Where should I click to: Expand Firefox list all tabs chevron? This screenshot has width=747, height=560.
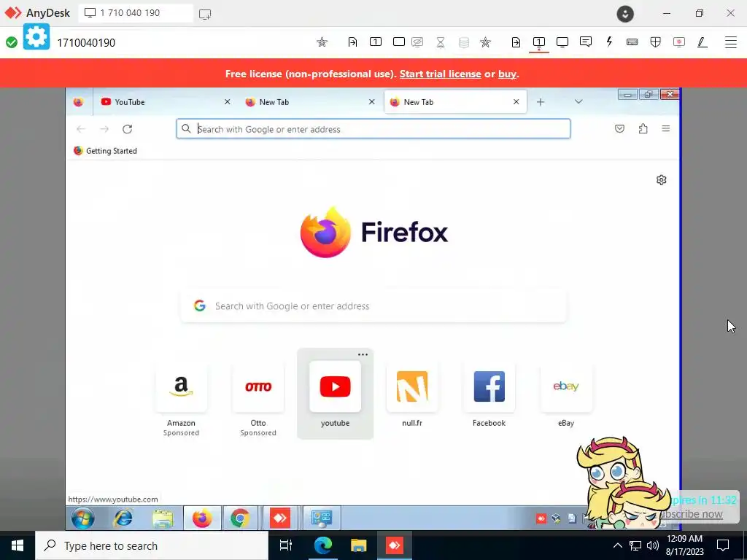pos(578,102)
